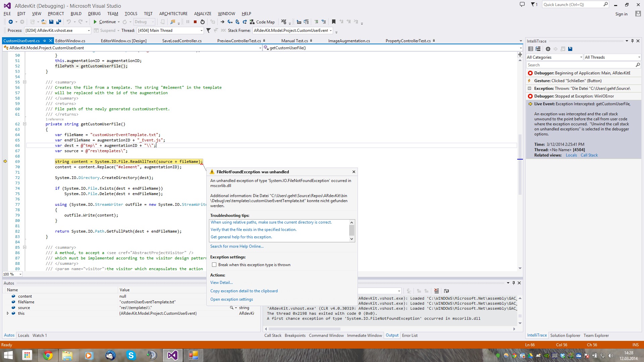Open the All Threads dropdown in IntelliTrace
This screenshot has width=644, height=362.
click(x=612, y=57)
